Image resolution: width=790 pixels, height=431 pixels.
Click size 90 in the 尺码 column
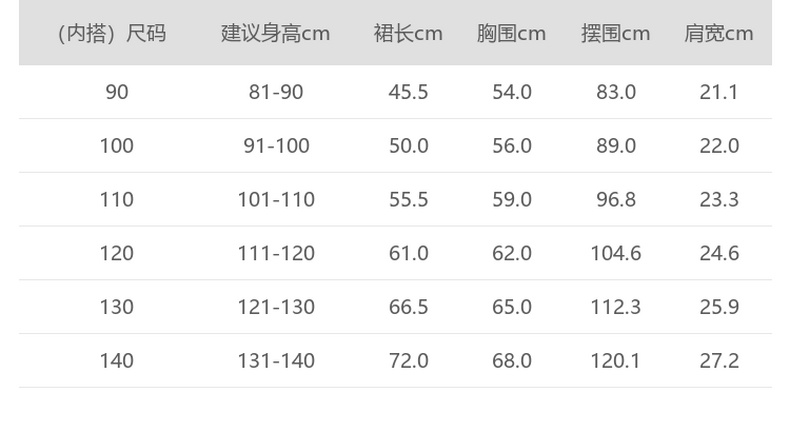pyautogui.click(x=117, y=92)
